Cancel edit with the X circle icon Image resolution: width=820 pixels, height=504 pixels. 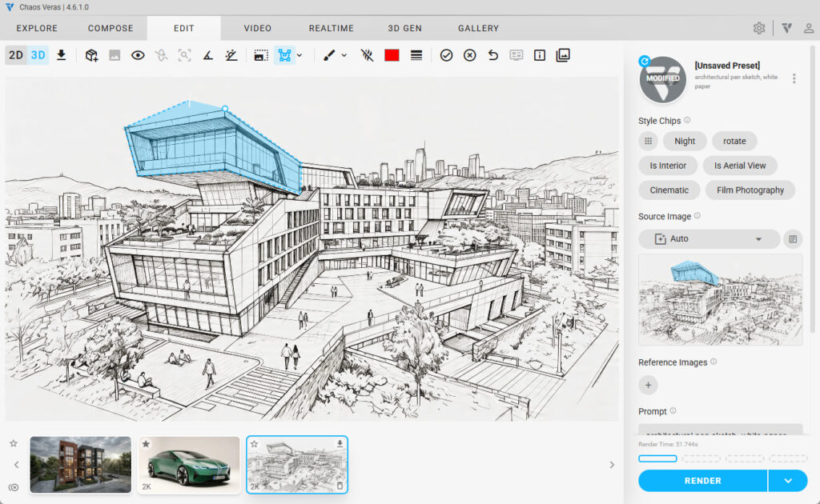pyautogui.click(x=469, y=55)
